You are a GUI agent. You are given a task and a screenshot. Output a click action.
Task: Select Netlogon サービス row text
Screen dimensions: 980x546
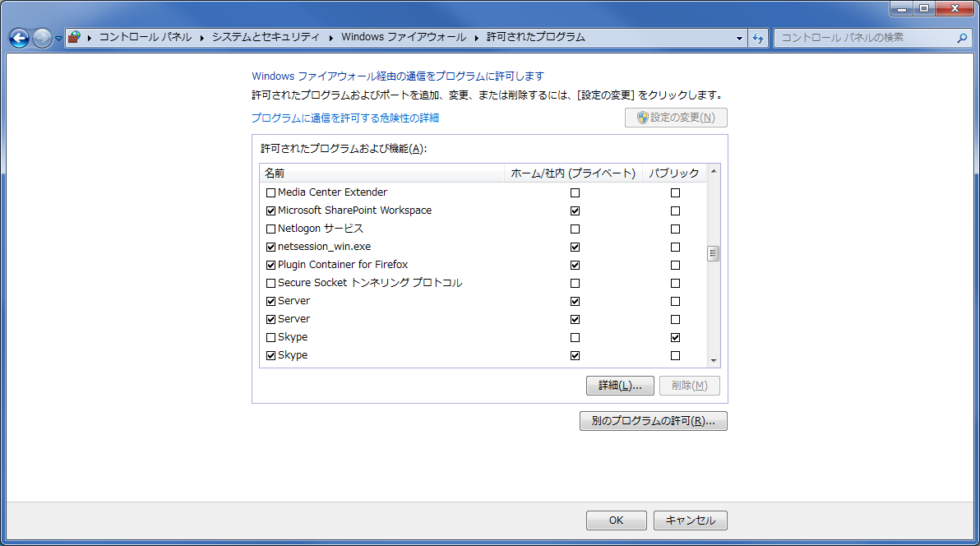tap(321, 229)
